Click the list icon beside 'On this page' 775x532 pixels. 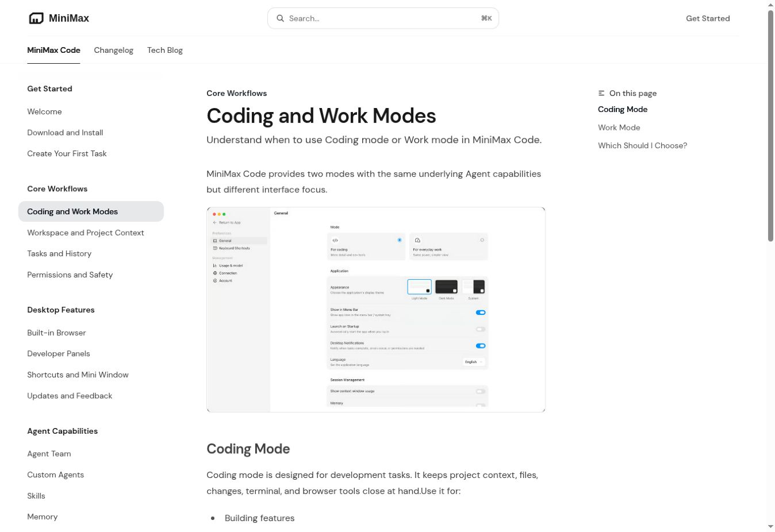(601, 93)
